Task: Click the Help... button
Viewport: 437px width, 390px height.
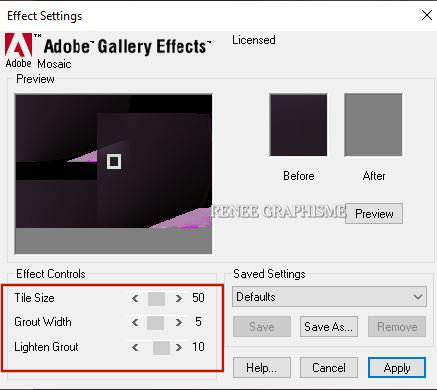Action: point(262,368)
